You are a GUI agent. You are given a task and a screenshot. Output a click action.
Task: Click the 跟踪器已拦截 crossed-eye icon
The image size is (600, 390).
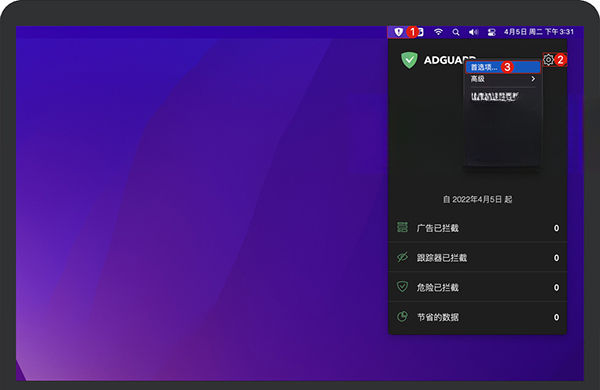[402, 257]
